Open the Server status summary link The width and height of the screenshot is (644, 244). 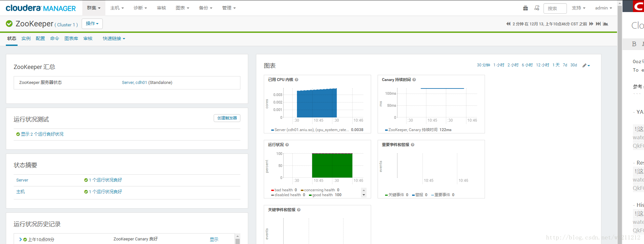point(22,180)
